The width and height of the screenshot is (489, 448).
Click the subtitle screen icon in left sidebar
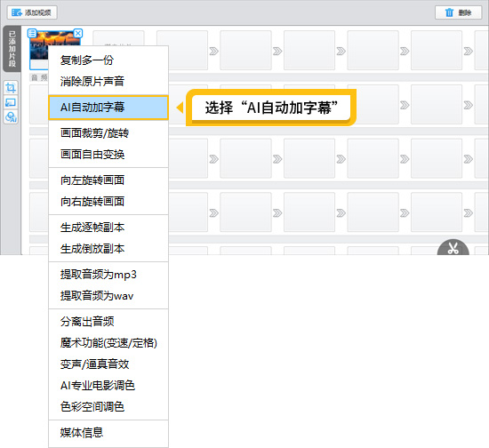point(11,102)
